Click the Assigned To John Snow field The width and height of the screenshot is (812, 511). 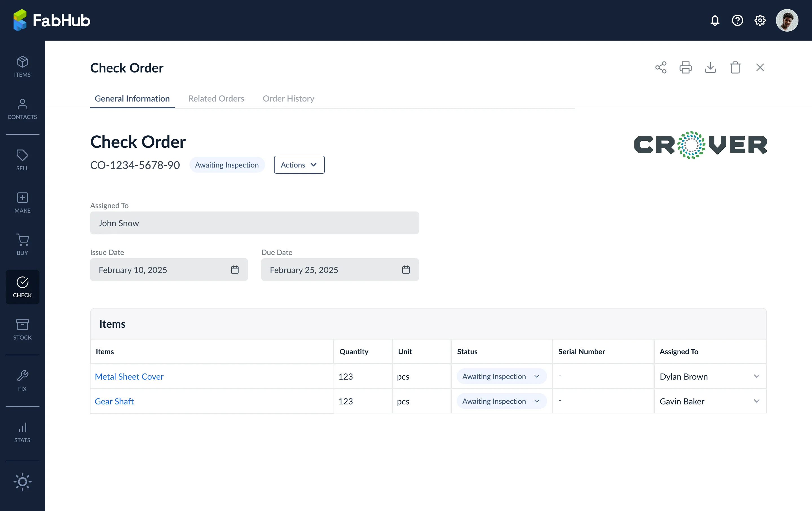tap(254, 223)
